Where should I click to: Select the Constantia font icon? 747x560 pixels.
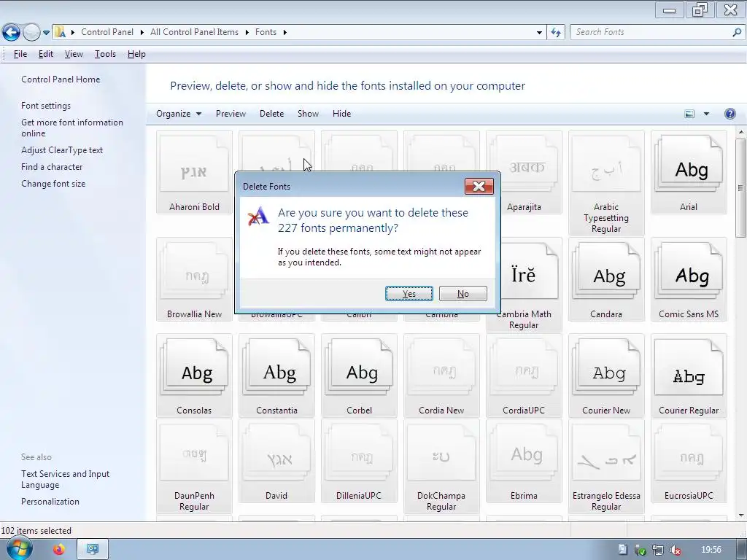(276, 376)
